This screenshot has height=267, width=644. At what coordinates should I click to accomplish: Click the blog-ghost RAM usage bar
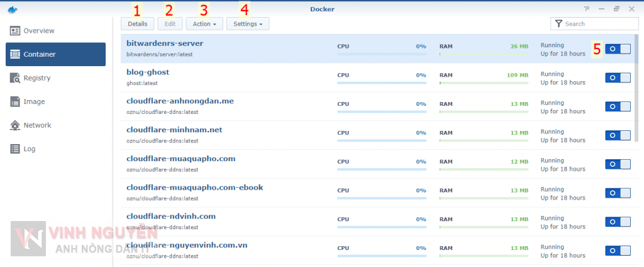[x=484, y=82]
